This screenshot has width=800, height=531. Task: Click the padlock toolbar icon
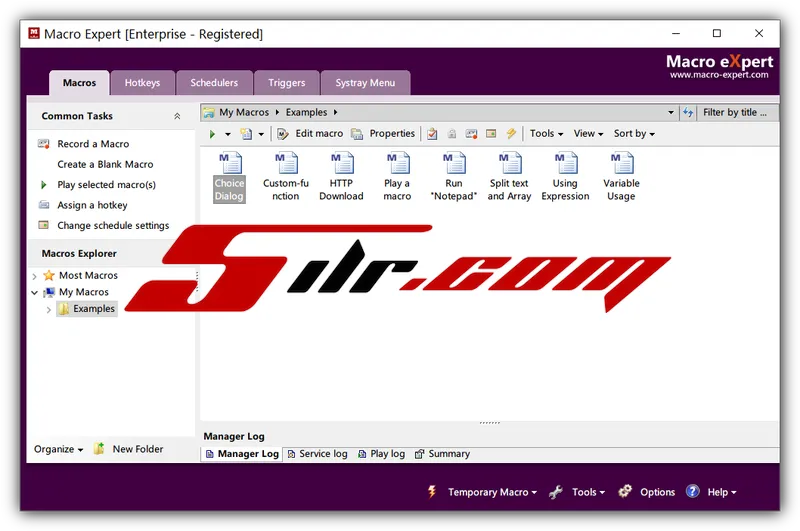[452, 134]
